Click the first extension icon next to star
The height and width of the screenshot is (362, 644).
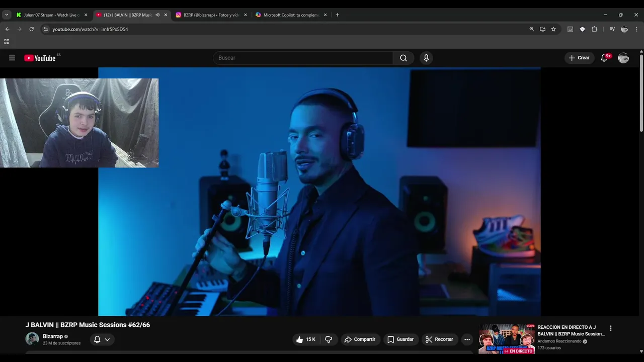pyautogui.click(x=570, y=29)
